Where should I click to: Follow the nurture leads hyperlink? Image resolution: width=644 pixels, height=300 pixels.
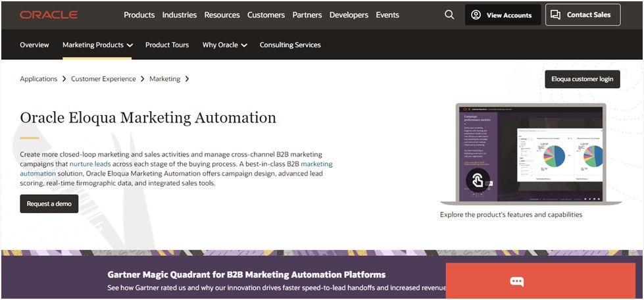coord(90,164)
